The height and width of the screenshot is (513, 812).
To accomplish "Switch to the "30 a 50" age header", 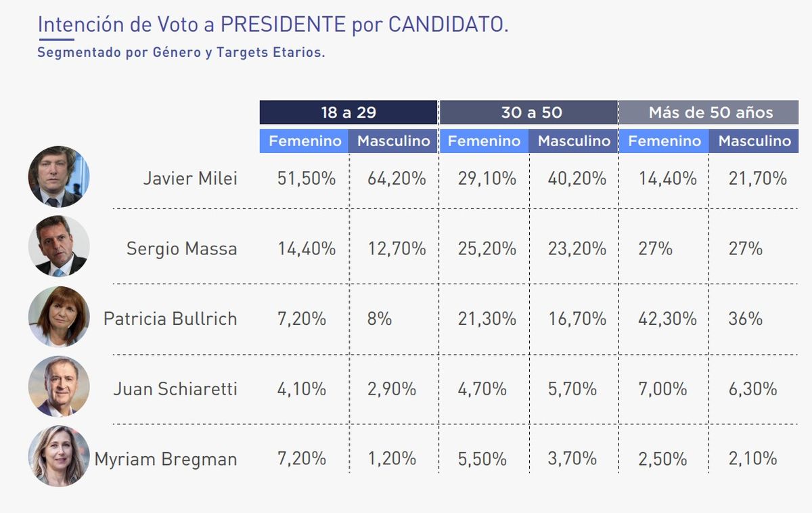I will click(528, 112).
